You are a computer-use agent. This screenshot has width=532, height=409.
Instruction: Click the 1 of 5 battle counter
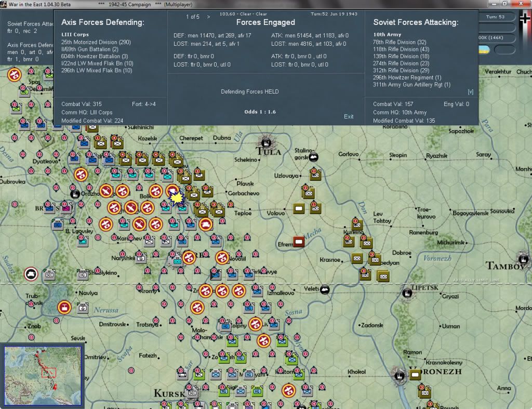coord(192,17)
